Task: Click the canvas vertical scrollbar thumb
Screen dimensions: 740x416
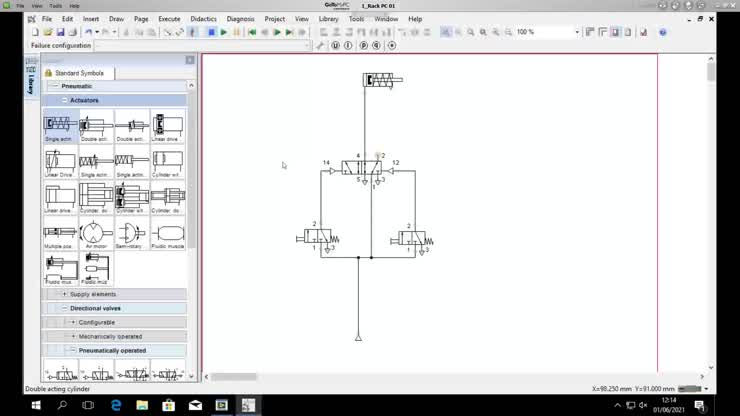Action: 711,72
